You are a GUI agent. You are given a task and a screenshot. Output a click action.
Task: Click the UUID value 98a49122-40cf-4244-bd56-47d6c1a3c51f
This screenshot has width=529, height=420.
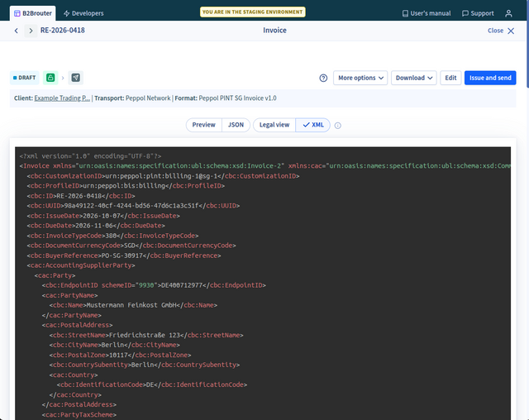click(x=133, y=206)
